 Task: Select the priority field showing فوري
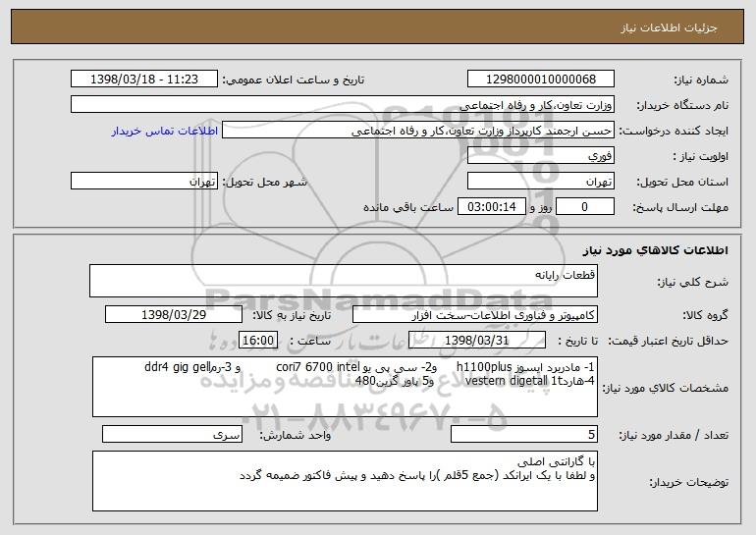pyautogui.click(x=540, y=156)
